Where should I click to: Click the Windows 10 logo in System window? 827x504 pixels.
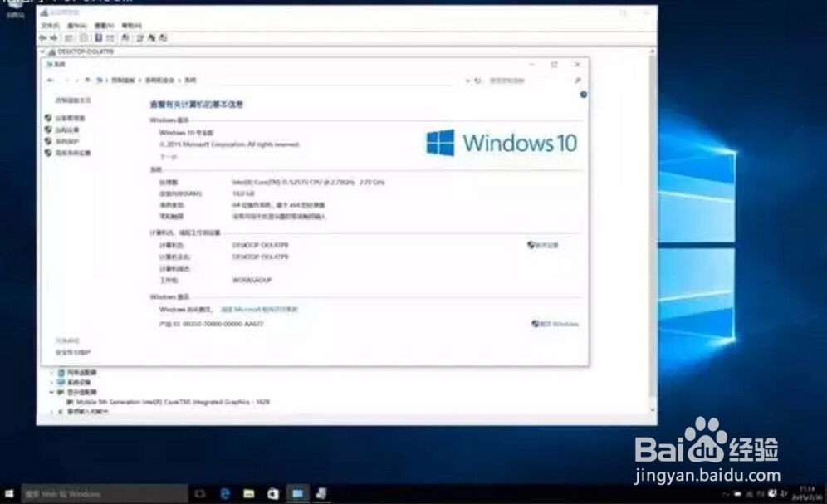pyautogui.click(x=502, y=143)
